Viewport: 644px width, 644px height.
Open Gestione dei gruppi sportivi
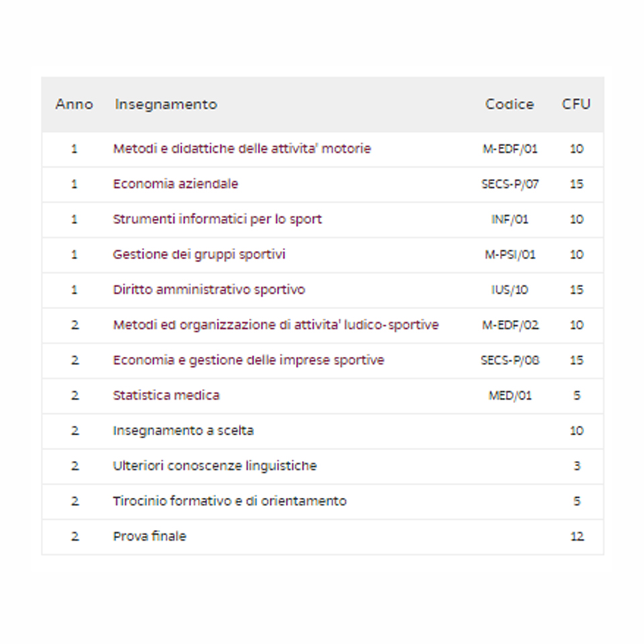(x=199, y=255)
